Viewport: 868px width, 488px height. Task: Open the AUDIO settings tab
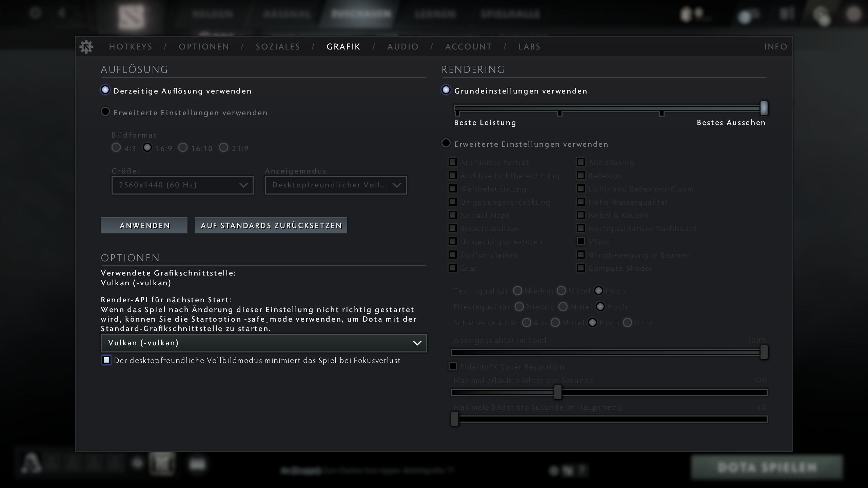[403, 47]
